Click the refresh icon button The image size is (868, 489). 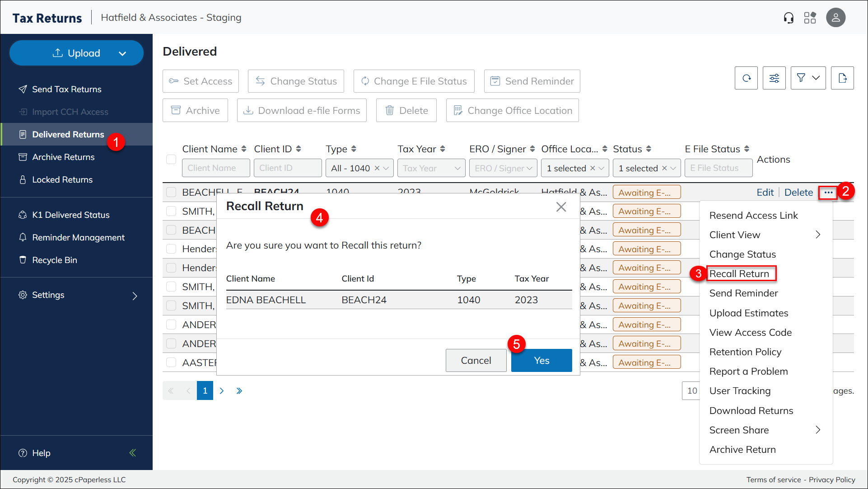746,78
